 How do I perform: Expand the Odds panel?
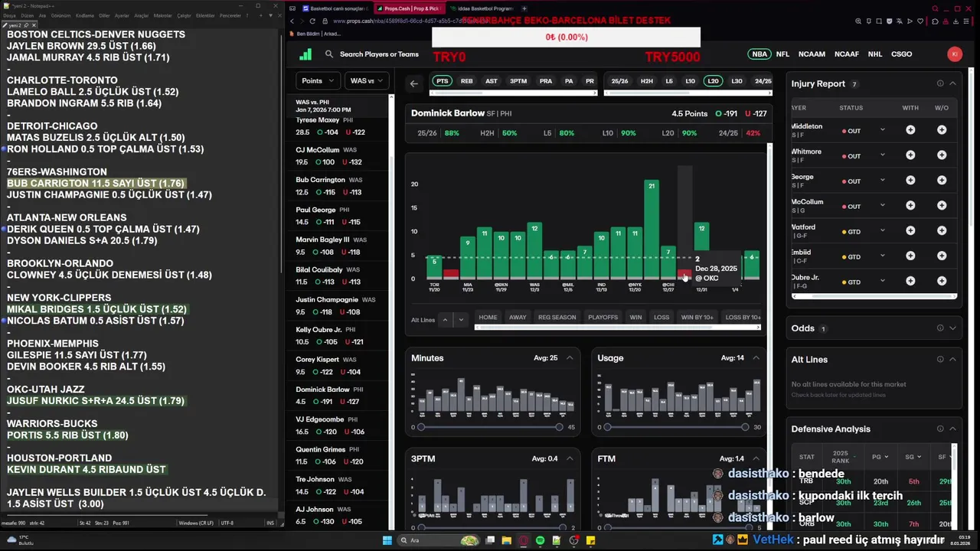click(x=952, y=328)
